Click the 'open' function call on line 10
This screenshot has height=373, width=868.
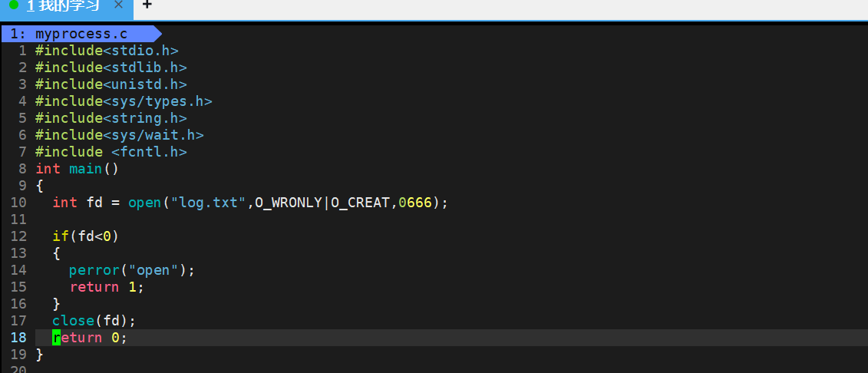click(x=145, y=203)
